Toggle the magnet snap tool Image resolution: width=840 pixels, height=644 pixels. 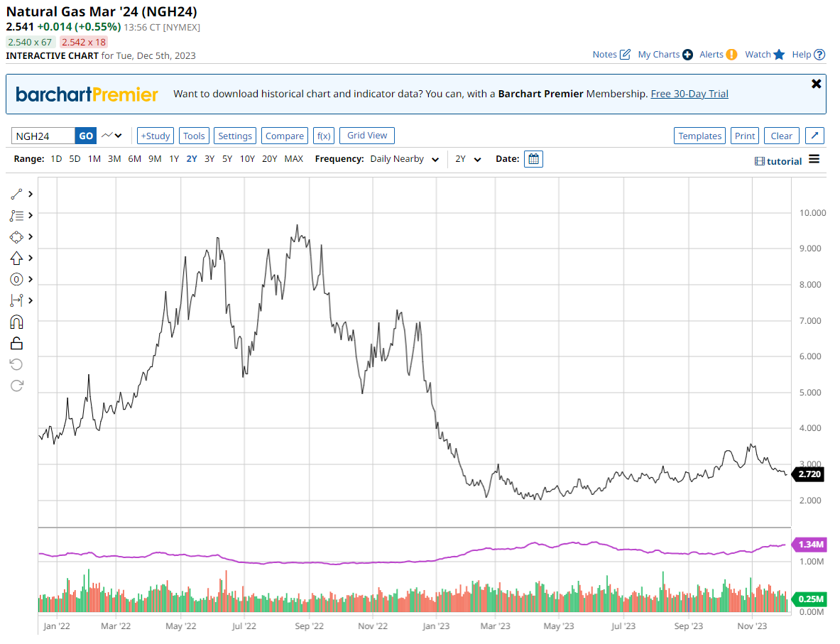[16, 322]
